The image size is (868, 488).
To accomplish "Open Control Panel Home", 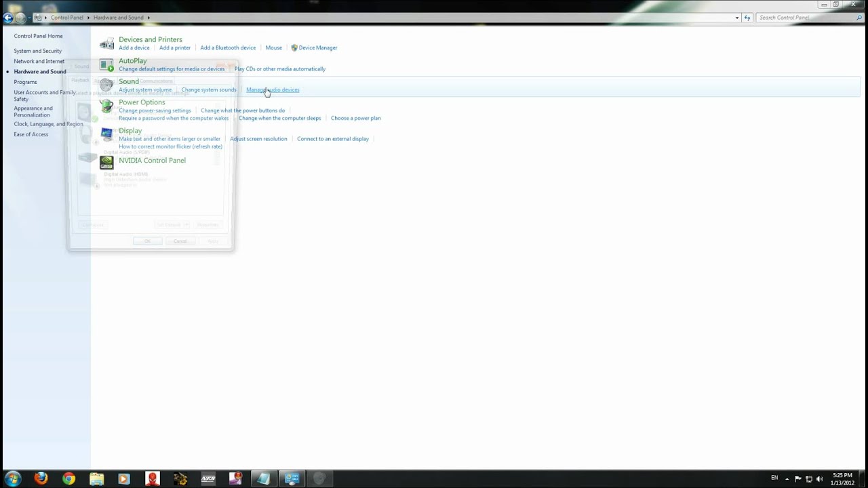I will point(38,36).
